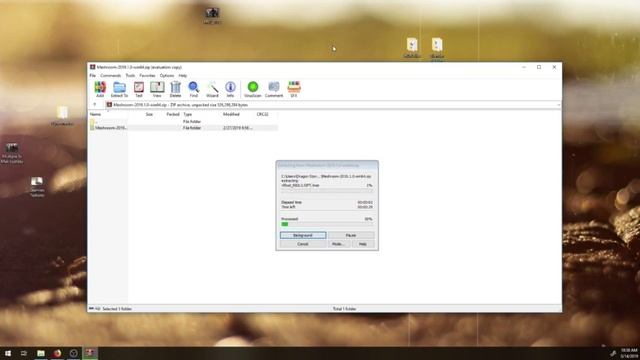Go up one level with arrow icon
The width and height of the screenshot is (640, 360).
coord(95,105)
